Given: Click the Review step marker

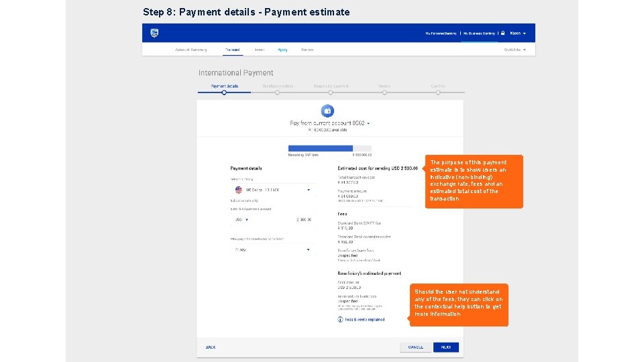Looking at the screenshot, I should (384, 93).
